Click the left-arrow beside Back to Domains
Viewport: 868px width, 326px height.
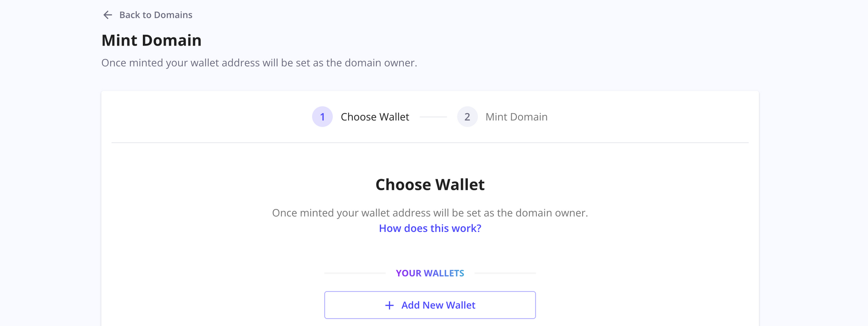[107, 15]
